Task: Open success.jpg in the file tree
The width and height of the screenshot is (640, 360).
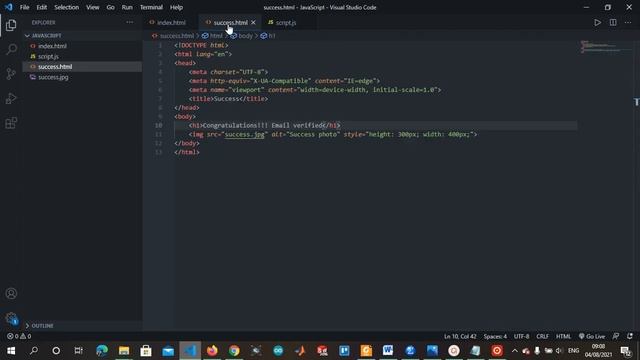Action: point(82,77)
